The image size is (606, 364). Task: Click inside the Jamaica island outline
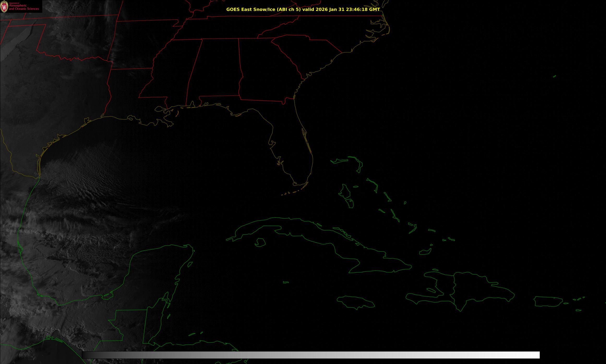(x=355, y=302)
